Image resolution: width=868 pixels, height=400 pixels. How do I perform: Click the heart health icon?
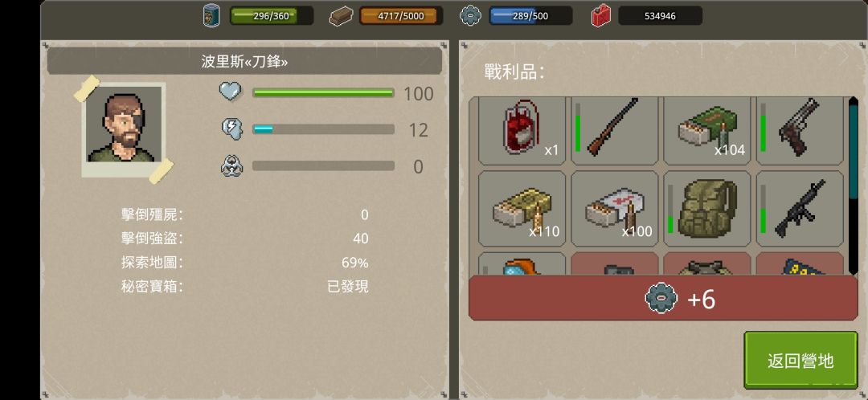point(231,92)
